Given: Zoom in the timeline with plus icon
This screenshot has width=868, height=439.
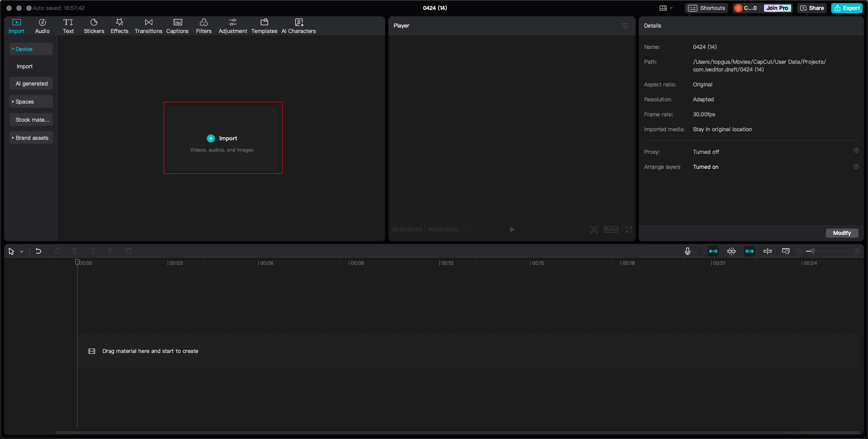Looking at the screenshot, I should [857, 251].
